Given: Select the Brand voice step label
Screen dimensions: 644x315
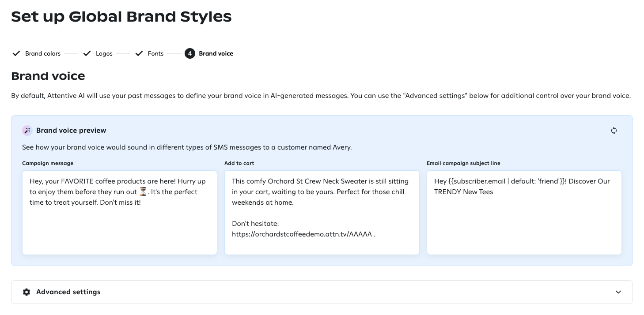Looking at the screenshot, I should click(x=216, y=53).
